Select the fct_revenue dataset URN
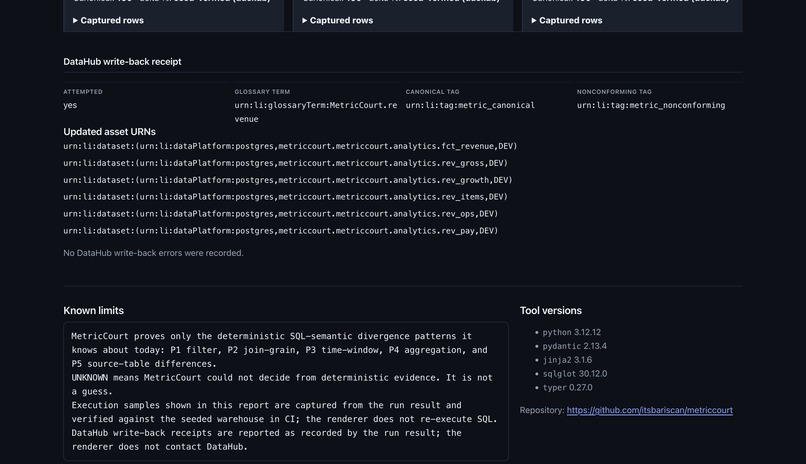806x464 pixels. 290,146
